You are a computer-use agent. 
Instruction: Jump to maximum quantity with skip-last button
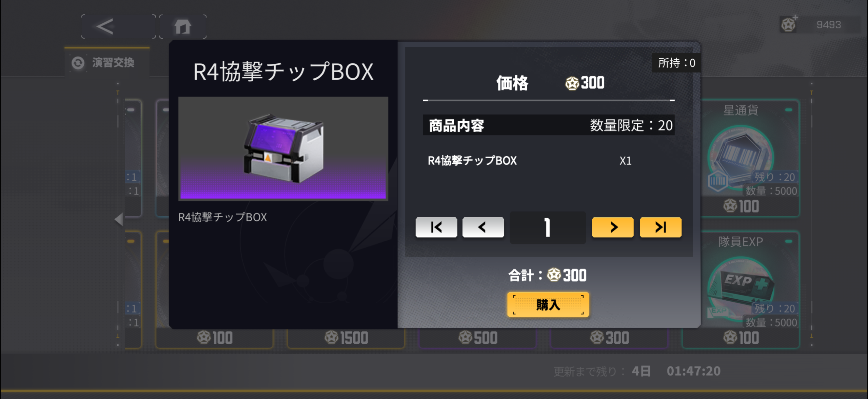point(660,227)
